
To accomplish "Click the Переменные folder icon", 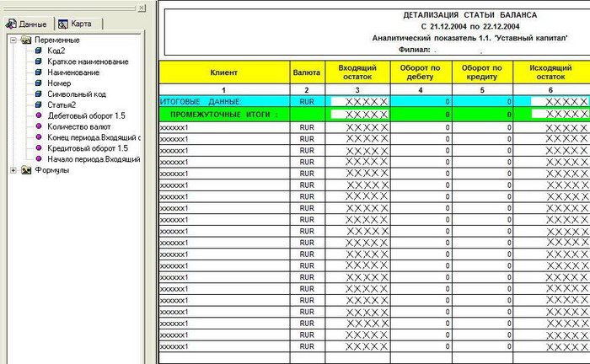I will click(x=26, y=40).
